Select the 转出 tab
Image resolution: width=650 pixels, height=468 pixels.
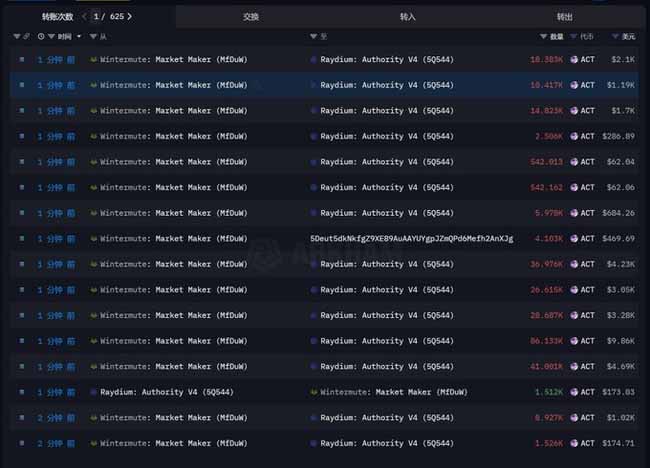click(565, 17)
